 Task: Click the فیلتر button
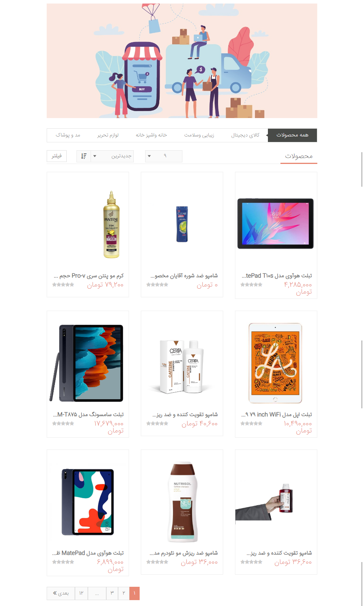point(56,156)
